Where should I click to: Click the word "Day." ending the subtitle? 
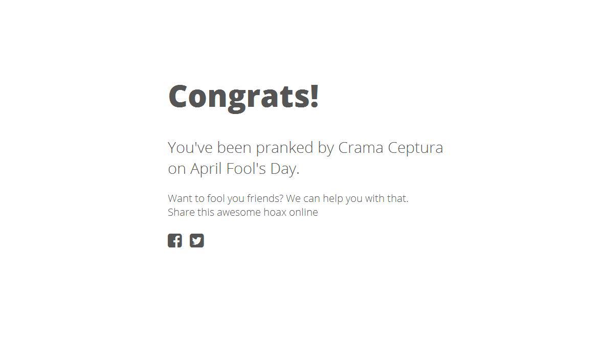[285, 169]
